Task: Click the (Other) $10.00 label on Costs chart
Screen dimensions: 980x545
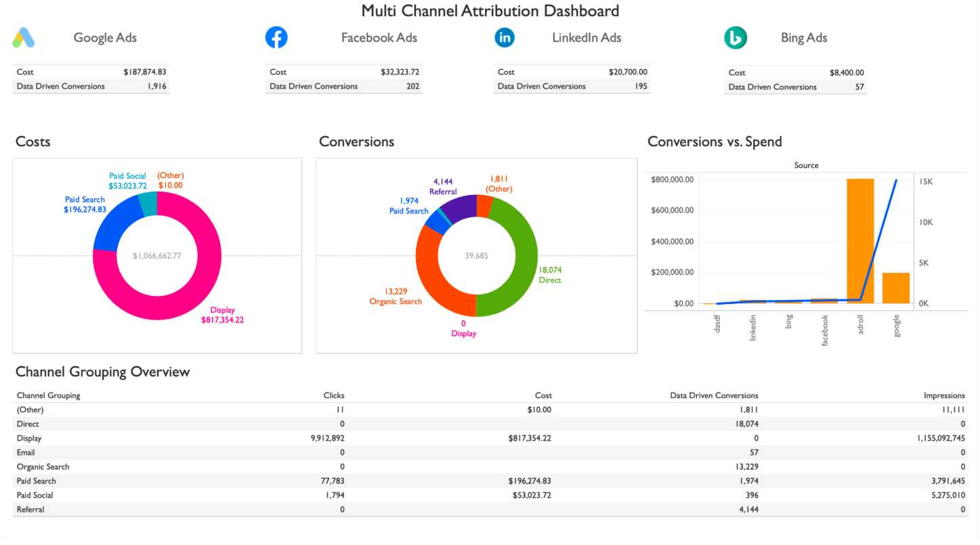Action: (x=171, y=180)
